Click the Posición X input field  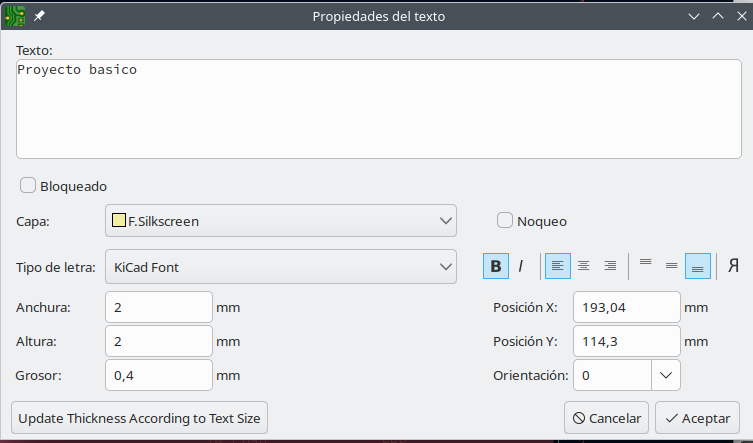pyautogui.click(x=626, y=307)
